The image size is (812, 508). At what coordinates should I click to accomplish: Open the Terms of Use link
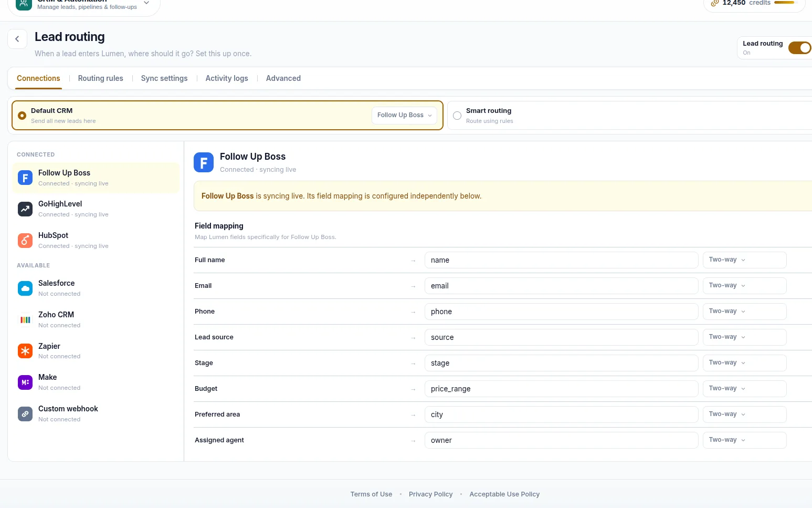[x=371, y=494]
